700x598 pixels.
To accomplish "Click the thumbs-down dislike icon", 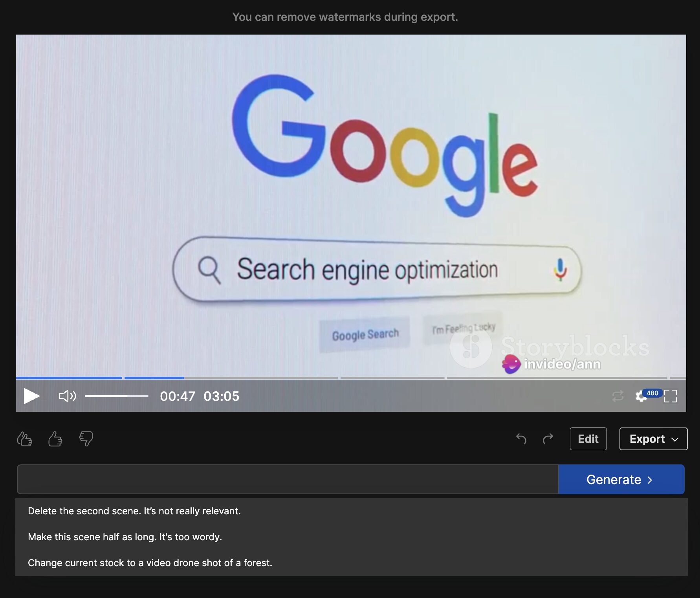I will coord(86,439).
